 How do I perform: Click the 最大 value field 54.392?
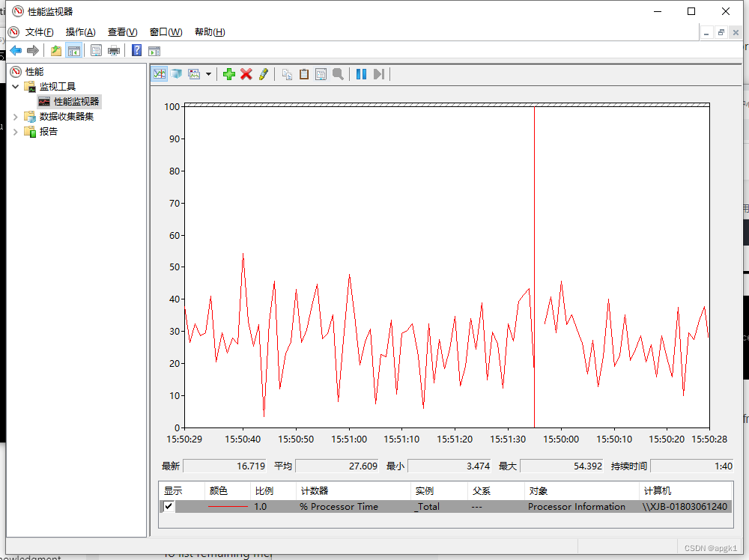click(562, 466)
